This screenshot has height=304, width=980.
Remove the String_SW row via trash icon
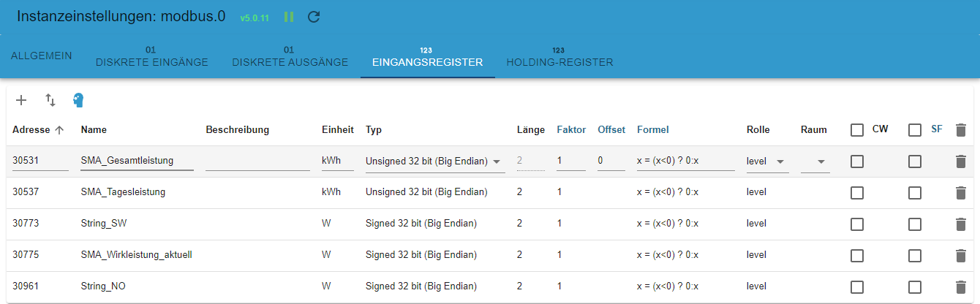[x=961, y=224]
